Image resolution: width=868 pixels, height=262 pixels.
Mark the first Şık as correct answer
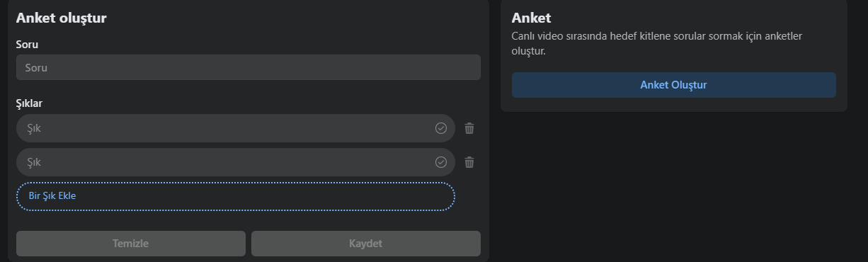[441, 128]
